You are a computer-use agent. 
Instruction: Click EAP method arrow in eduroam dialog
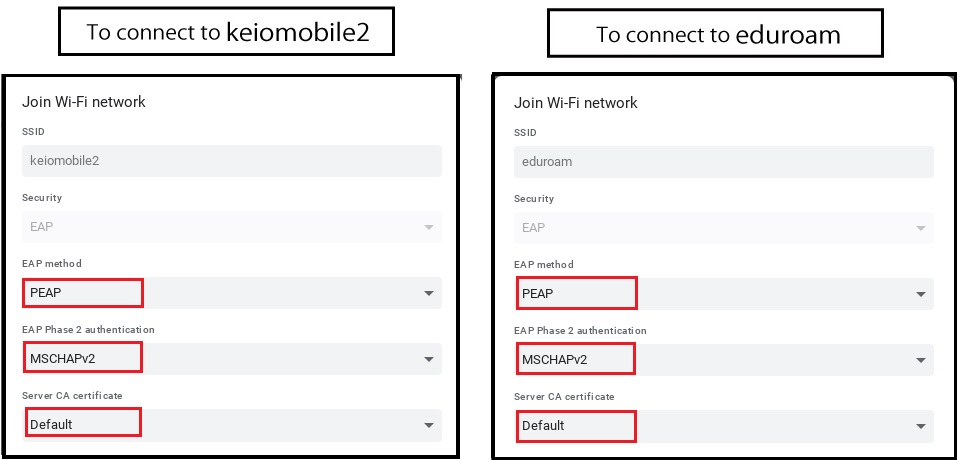pos(921,294)
